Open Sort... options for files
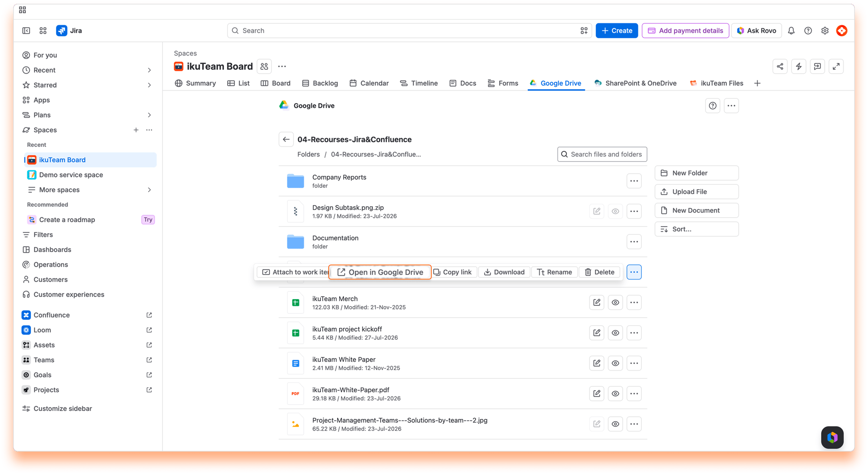Viewport: 868px width, 474px height. tap(696, 229)
